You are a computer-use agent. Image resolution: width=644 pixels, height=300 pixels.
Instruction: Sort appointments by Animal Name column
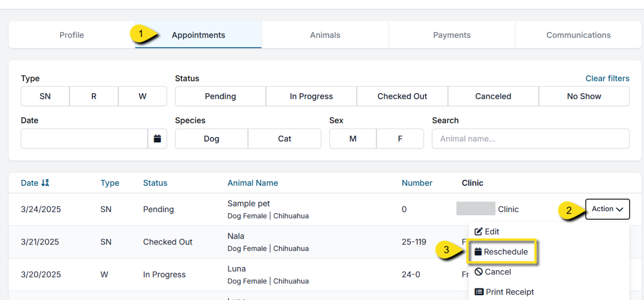tap(253, 183)
